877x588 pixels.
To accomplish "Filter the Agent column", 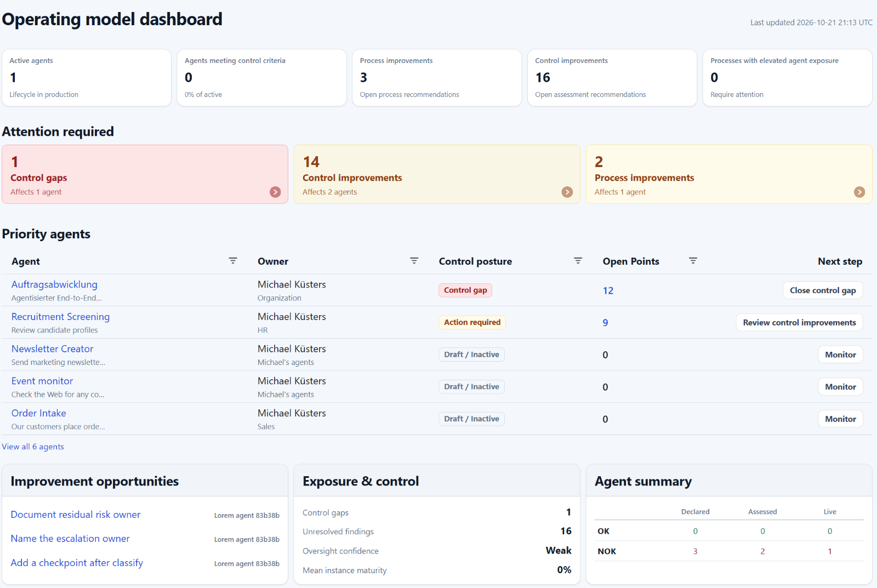I will [233, 261].
